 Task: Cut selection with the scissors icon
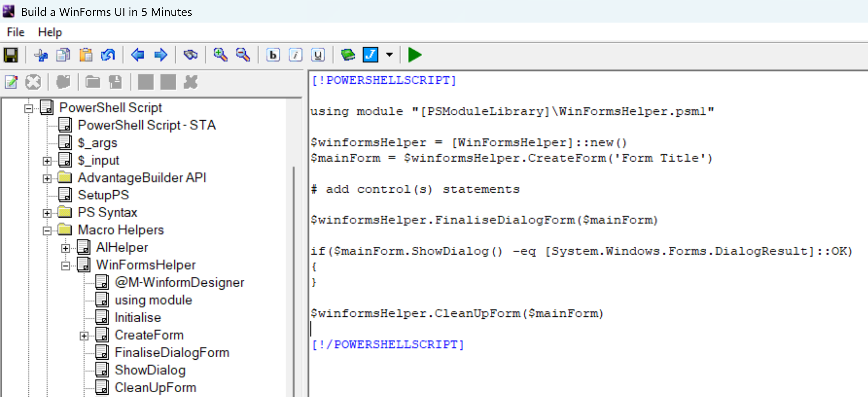pyautogui.click(x=41, y=55)
